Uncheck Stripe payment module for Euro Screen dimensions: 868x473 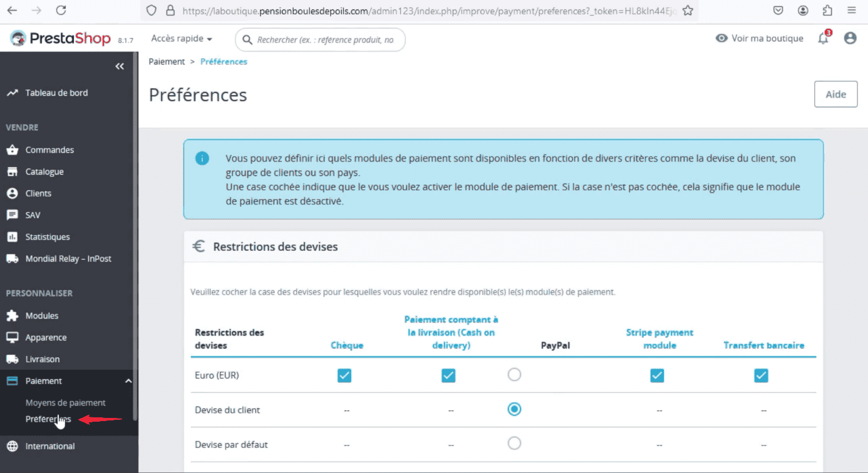657,375
